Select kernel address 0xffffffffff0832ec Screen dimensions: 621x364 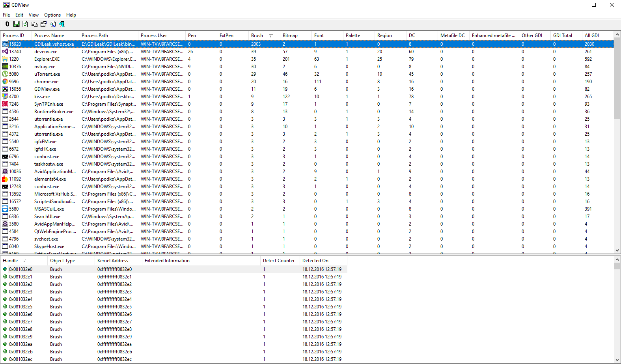(x=114, y=359)
